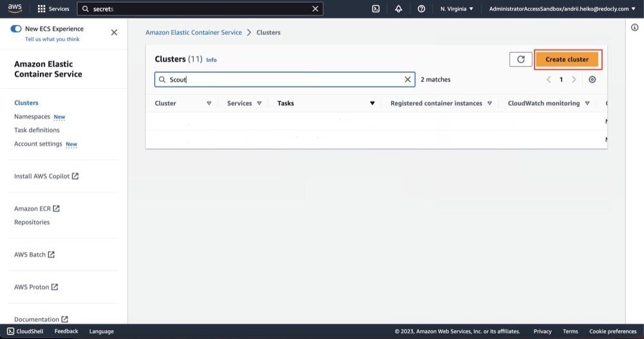
Task: Open the N. Virginia region dropdown
Action: point(457,8)
